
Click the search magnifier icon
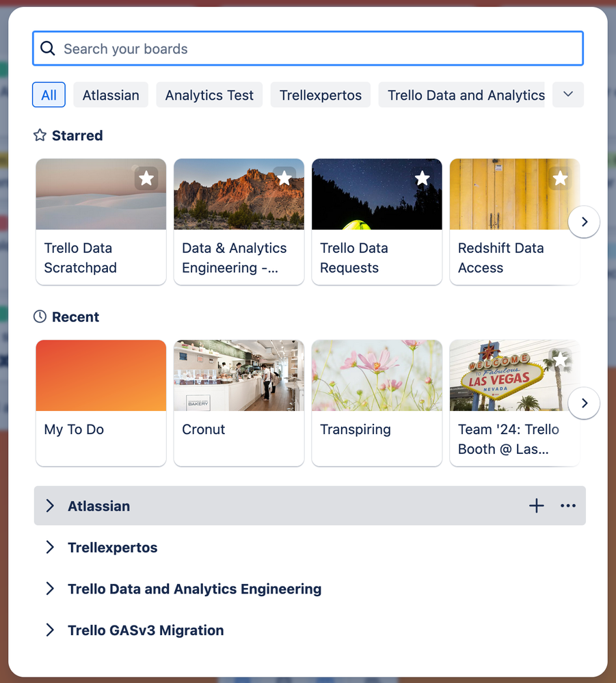click(47, 49)
